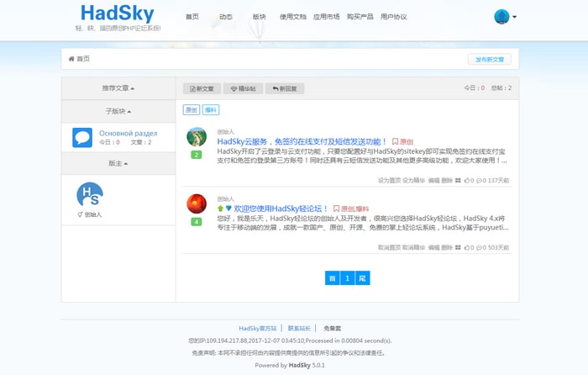The image size is (588, 375).
Task: Click 删除 on the 137天前 post
Action: point(447,181)
